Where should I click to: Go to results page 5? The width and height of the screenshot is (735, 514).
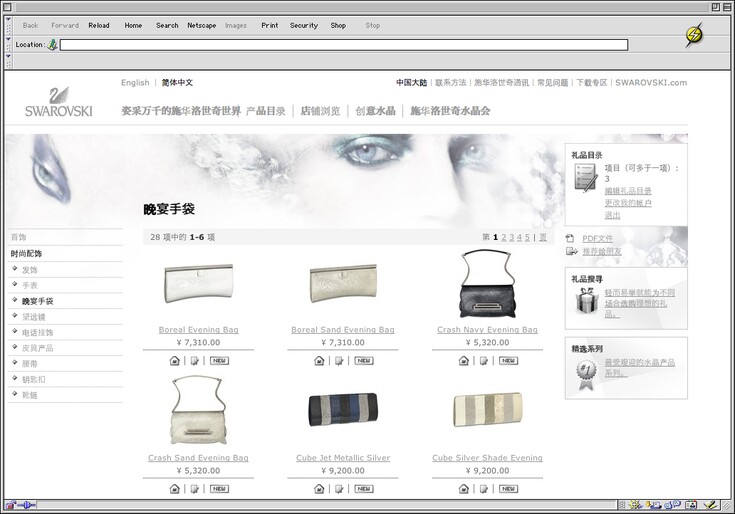527,238
